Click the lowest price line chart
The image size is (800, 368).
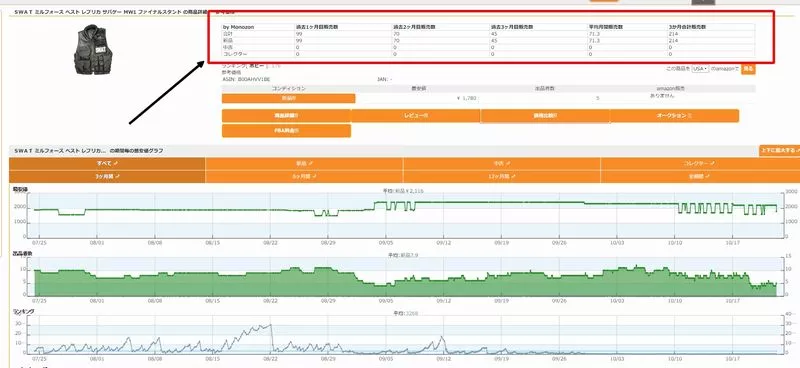[407, 216]
